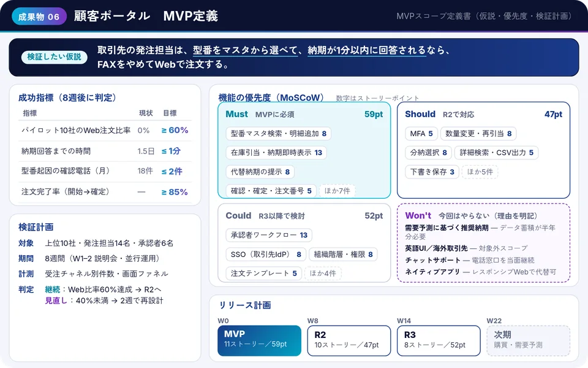
Task: Click 受注チャネル別件数・画面ファネル text
Action: click(x=107, y=274)
